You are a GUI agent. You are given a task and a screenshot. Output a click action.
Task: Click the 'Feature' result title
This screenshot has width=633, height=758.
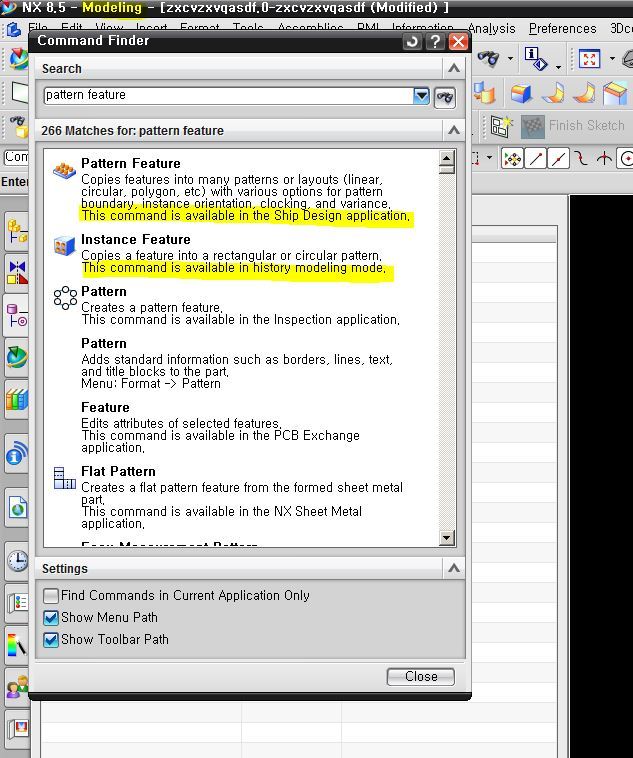coord(105,407)
